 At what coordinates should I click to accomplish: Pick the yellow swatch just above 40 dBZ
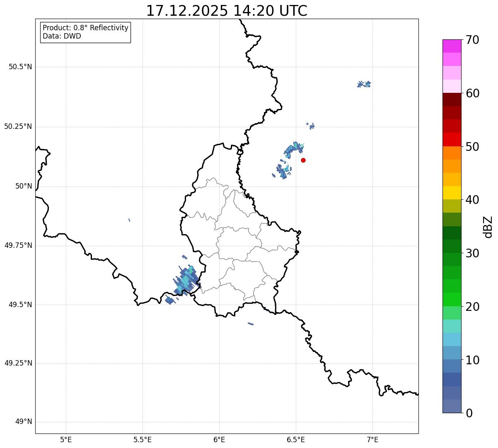(452, 193)
